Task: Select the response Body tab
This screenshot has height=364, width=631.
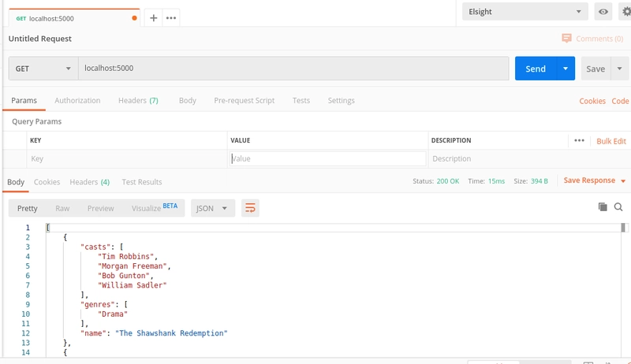Action: 16,182
